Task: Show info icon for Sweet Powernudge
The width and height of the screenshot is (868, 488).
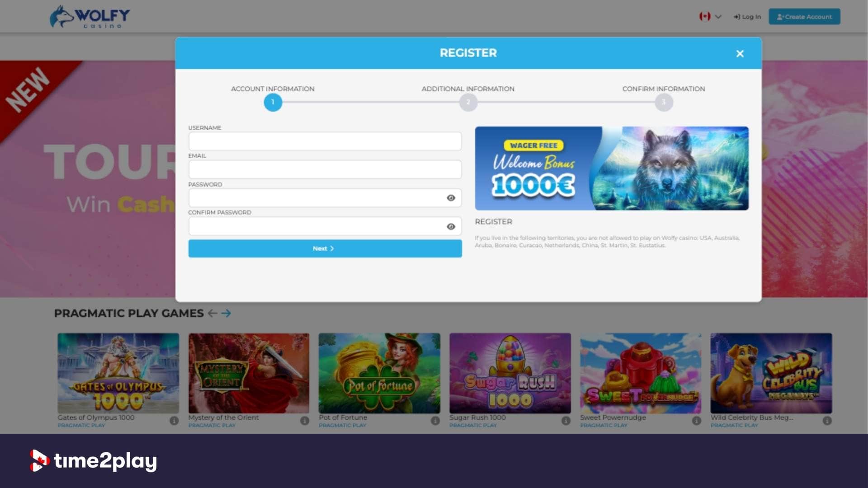Action: [x=697, y=421]
